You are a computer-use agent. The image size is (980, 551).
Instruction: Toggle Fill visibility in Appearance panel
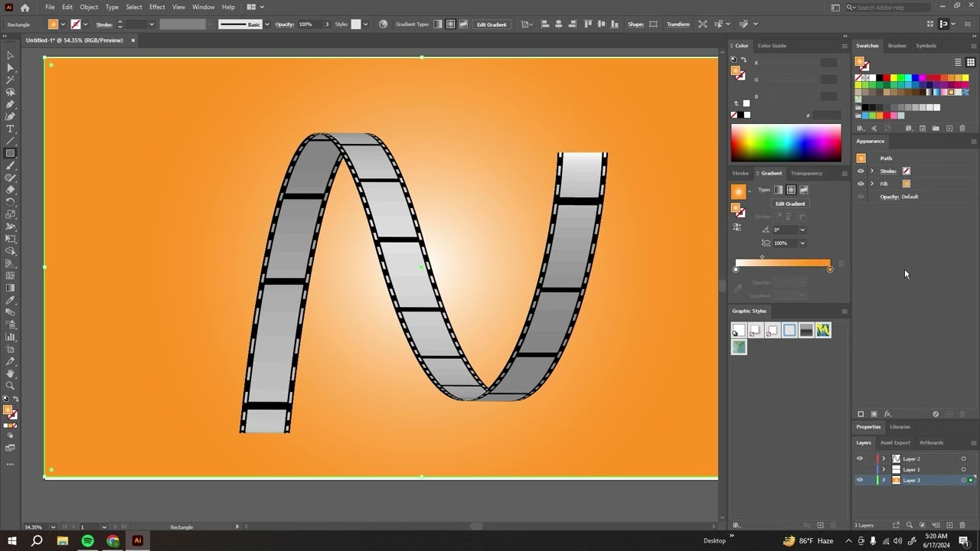coord(861,184)
